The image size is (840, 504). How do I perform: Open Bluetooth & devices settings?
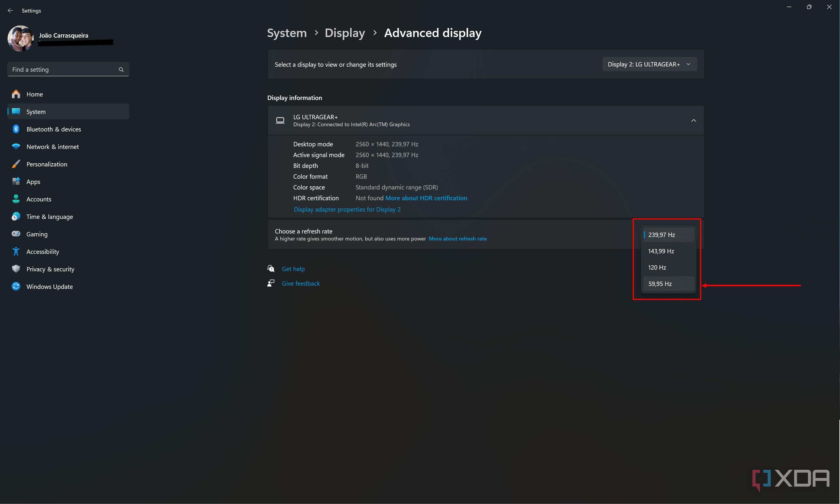[68, 129]
